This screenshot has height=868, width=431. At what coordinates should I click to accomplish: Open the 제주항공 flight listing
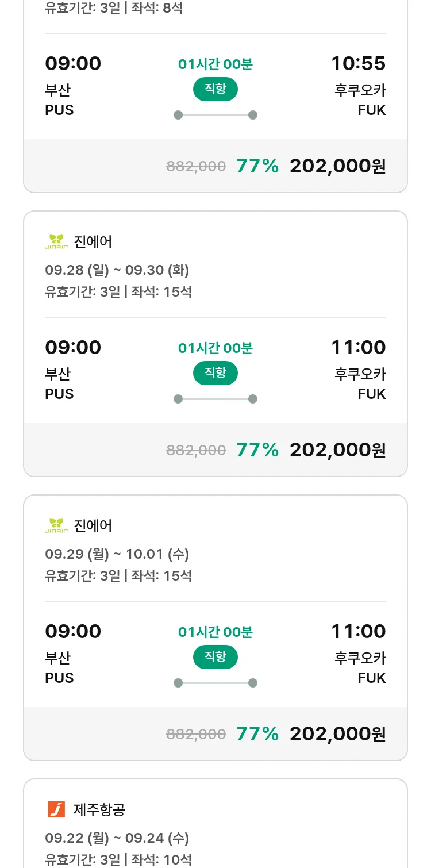[99, 809]
